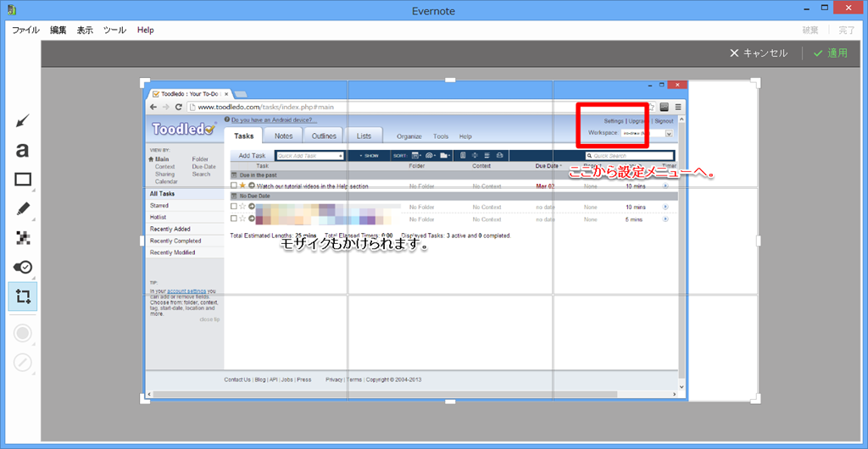Click the right-middle crop handle
868x449 pixels.
759,241
